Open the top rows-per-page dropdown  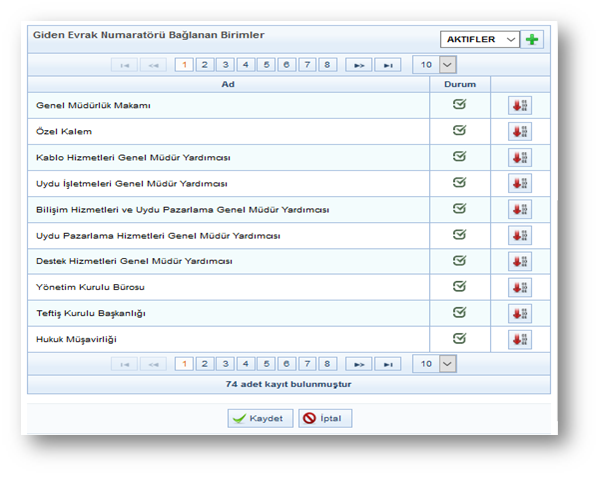[x=435, y=65]
